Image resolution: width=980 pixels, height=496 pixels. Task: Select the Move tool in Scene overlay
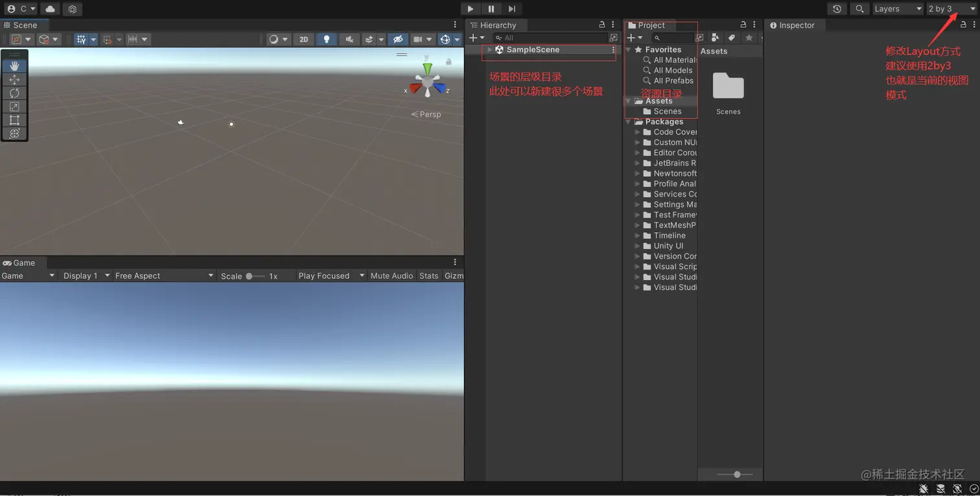click(14, 80)
